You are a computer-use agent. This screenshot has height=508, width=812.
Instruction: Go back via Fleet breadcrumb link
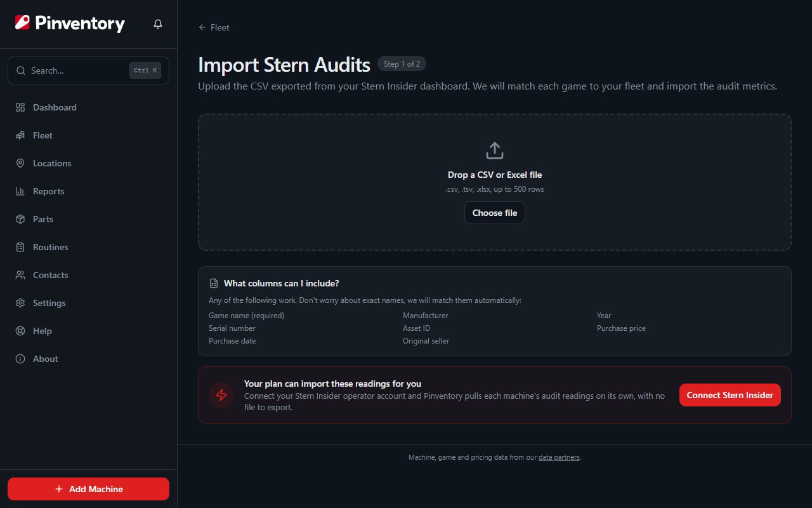pos(214,27)
